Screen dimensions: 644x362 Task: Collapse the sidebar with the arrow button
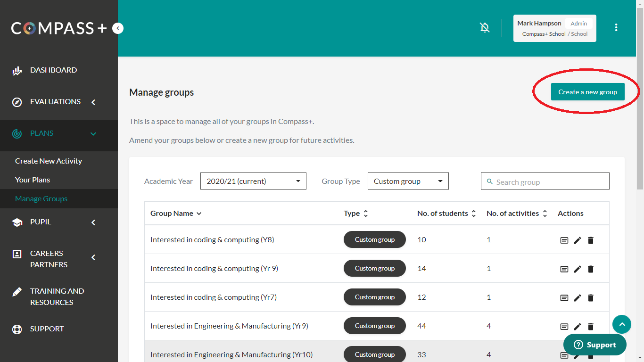tap(118, 29)
